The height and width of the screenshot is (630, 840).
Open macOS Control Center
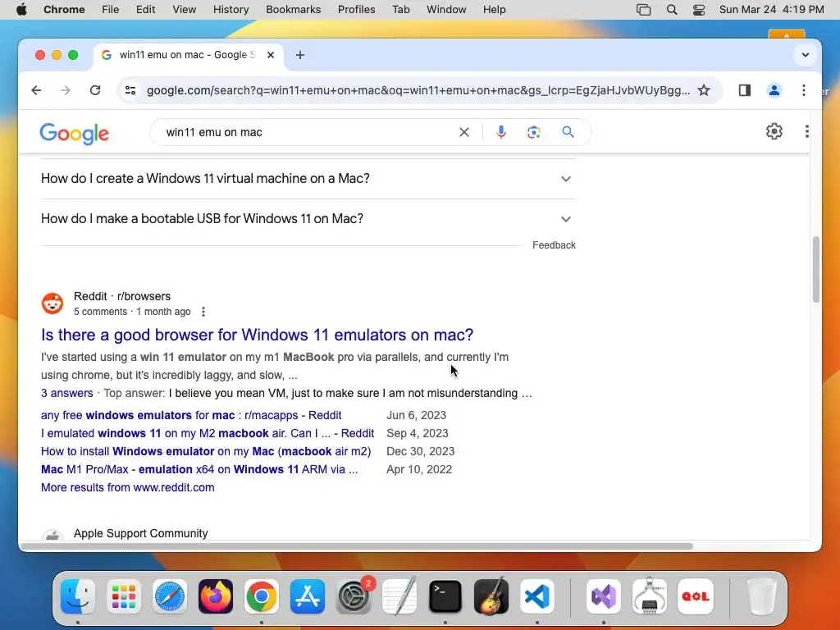point(699,10)
